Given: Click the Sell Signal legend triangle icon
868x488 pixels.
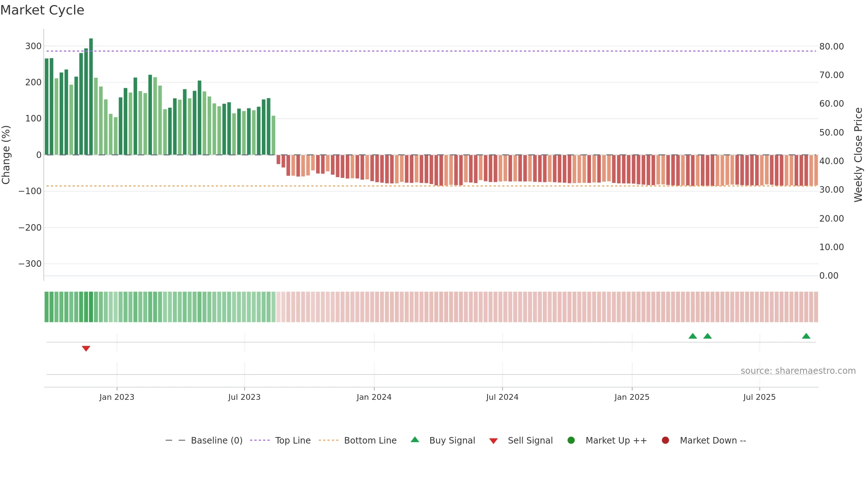Looking at the screenshot, I should coord(493,441).
